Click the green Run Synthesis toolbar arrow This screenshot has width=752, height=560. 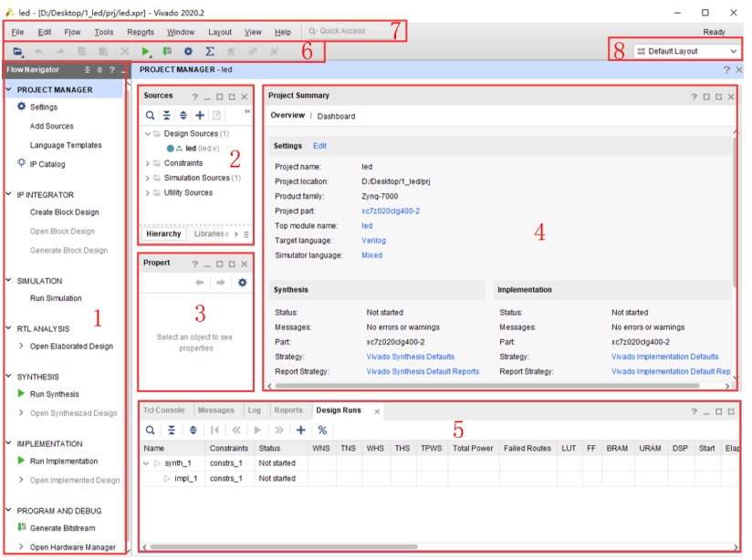click(146, 52)
